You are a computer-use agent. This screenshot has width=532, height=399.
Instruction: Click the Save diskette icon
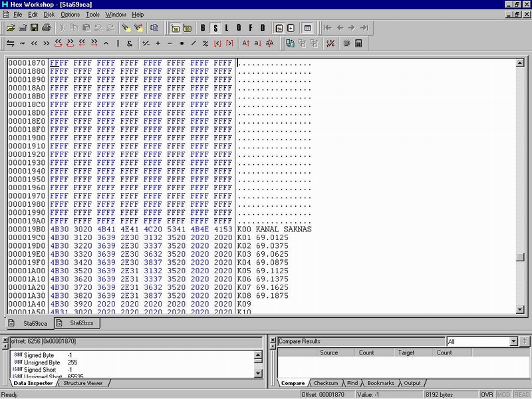click(34, 28)
